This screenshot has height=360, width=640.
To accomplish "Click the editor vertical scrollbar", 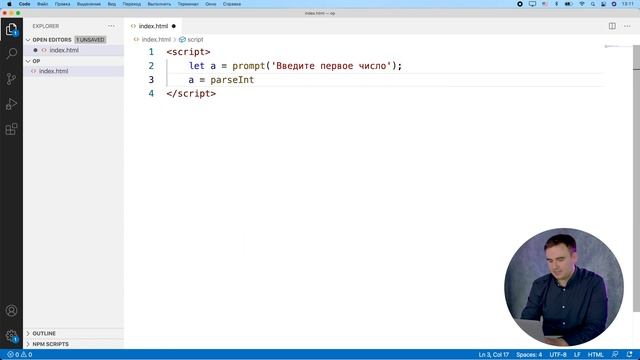I will [636, 178].
